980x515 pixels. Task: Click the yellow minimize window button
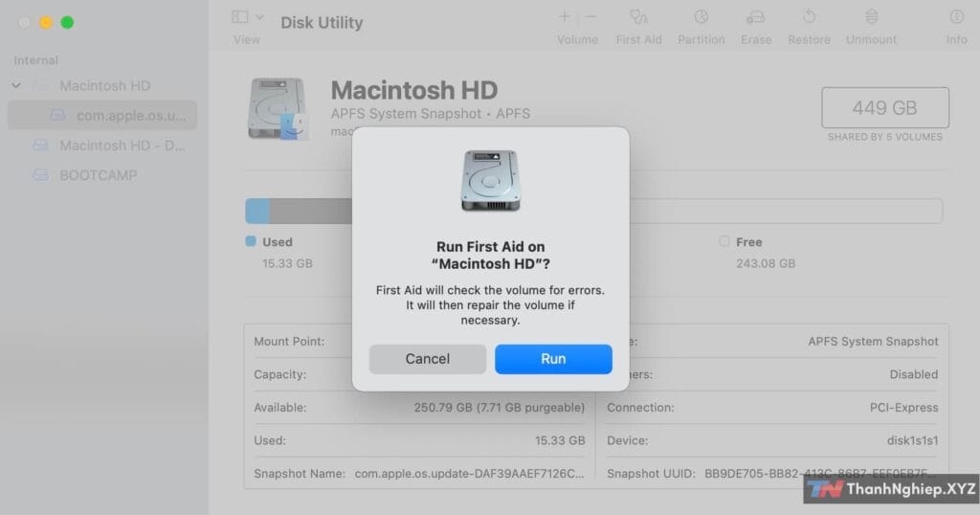pos(46,23)
